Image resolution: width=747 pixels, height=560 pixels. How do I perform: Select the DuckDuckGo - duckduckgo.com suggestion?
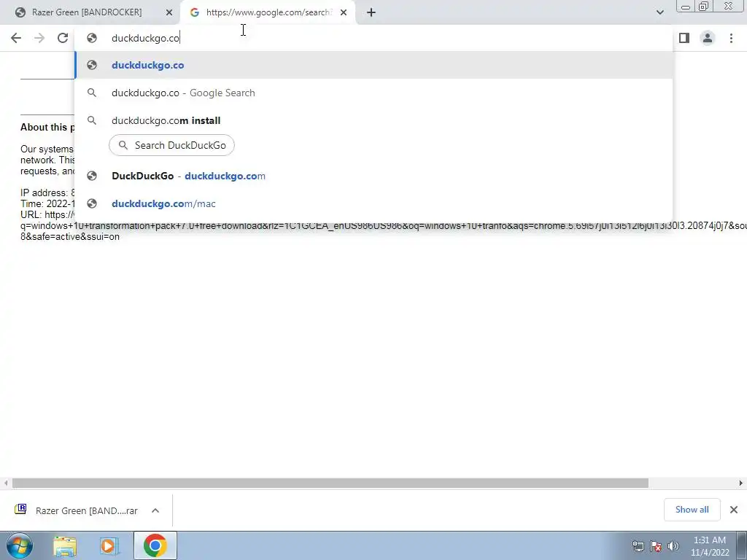click(x=373, y=176)
